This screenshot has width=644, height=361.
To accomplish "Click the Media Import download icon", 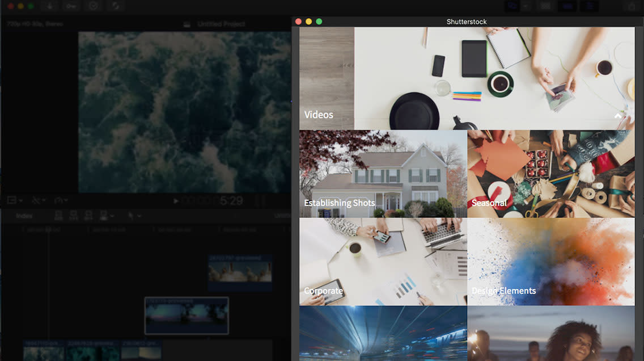I will pos(50,6).
